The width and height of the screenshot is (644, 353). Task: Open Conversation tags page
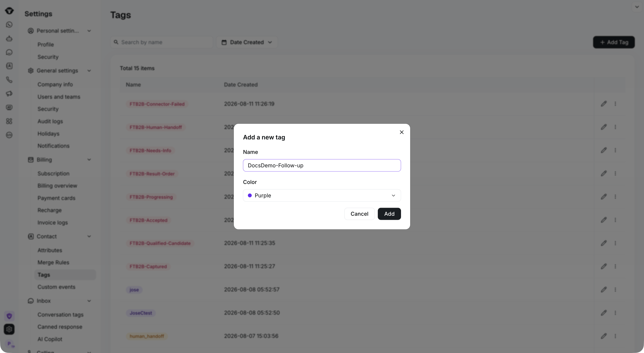coord(60,315)
